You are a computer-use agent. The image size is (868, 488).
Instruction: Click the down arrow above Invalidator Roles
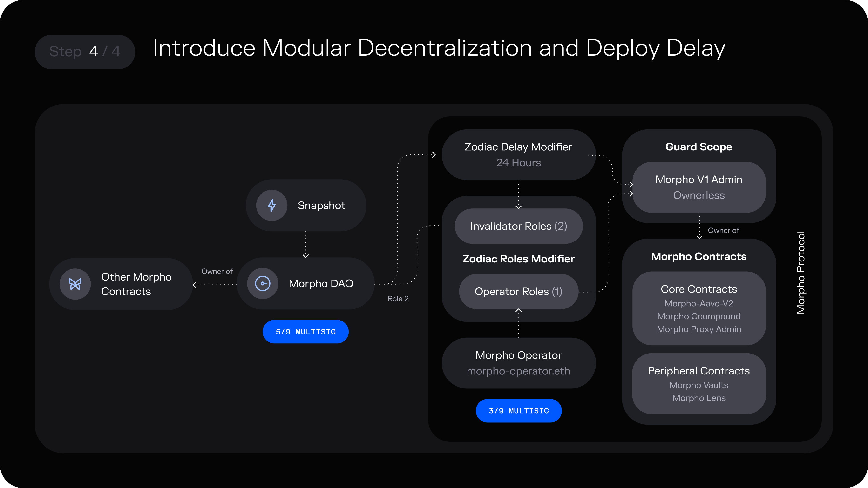click(x=519, y=207)
